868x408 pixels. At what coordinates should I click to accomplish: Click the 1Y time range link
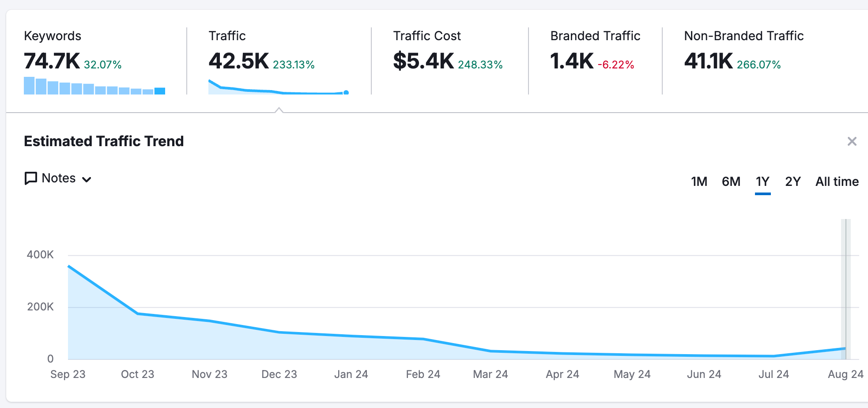pos(762,181)
